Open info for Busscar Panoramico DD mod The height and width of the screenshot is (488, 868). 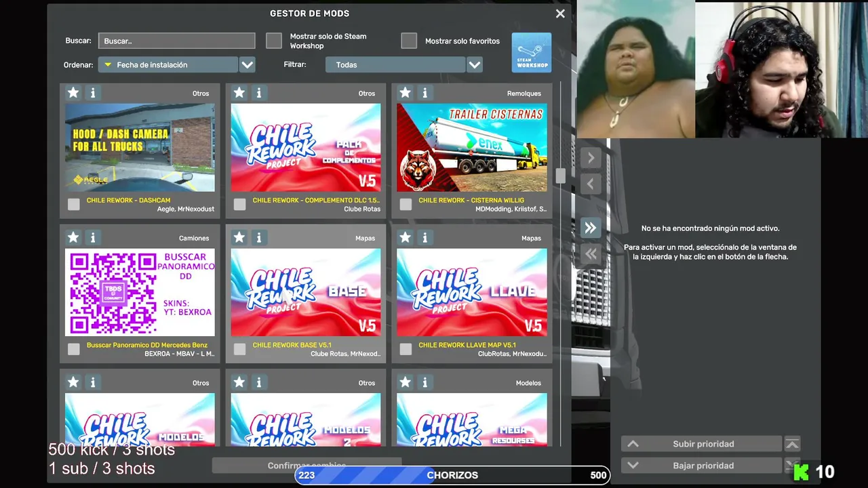coord(93,237)
